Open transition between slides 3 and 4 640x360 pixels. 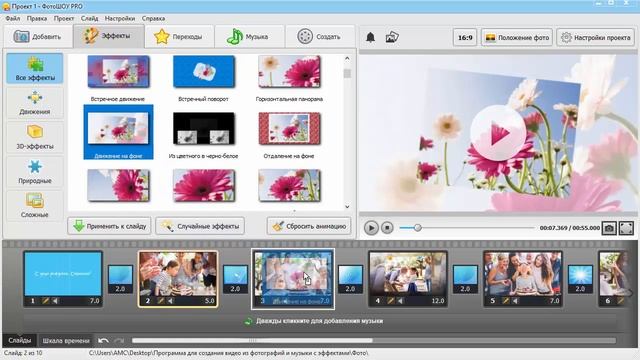[351, 279]
